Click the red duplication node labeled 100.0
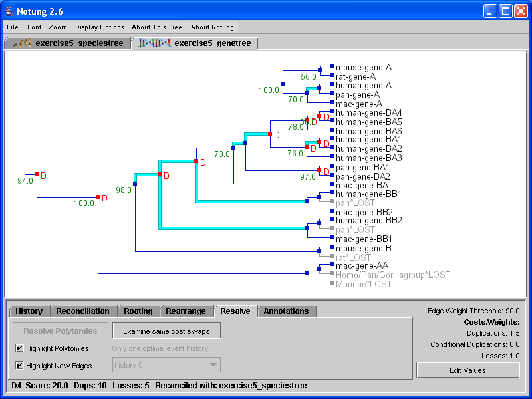The image size is (532, 399). click(98, 198)
